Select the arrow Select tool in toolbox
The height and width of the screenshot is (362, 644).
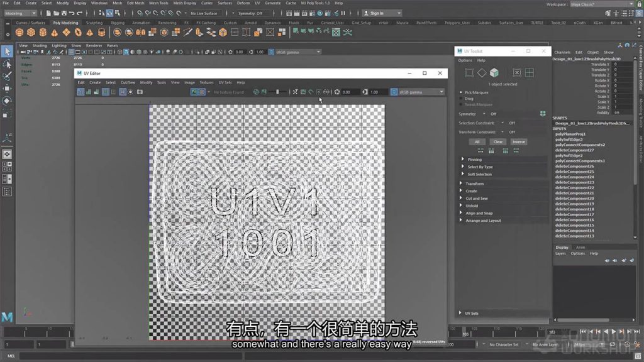coord(7,52)
